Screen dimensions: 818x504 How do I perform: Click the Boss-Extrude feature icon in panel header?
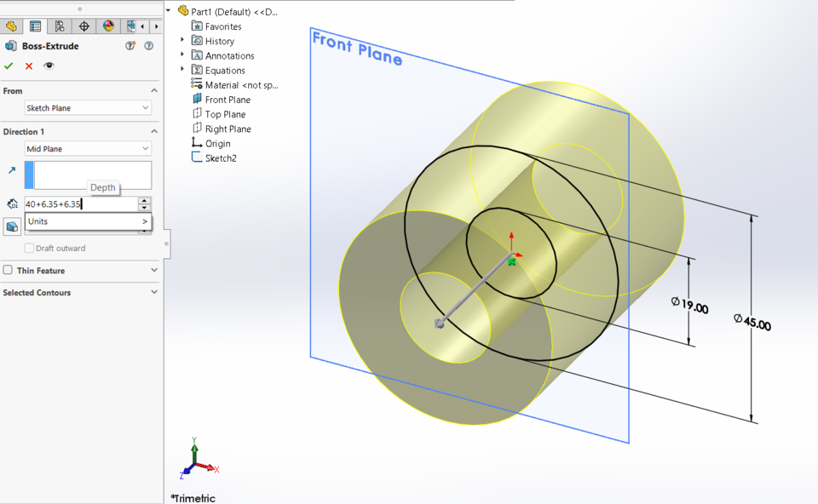[x=9, y=45]
